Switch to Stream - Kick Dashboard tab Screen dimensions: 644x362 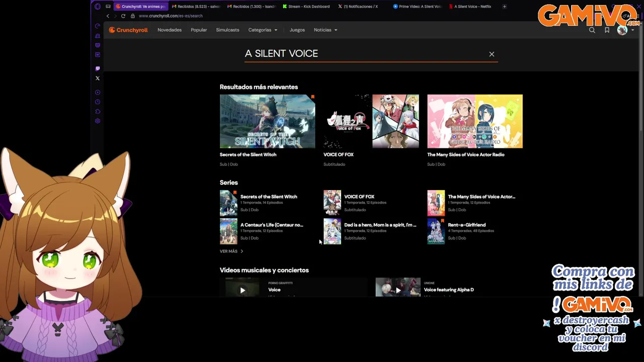[x=306, y=7]
